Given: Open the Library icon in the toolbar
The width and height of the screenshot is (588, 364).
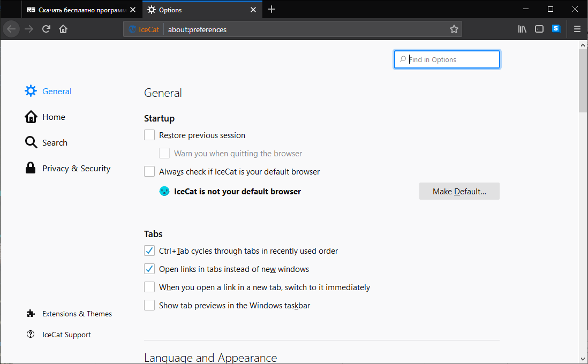Looking at the screenshot, I should click(x=522, y=29).
